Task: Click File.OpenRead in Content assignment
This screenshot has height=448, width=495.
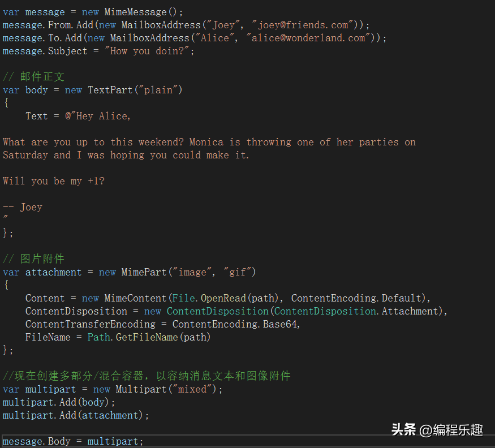Action: (209, 298)
